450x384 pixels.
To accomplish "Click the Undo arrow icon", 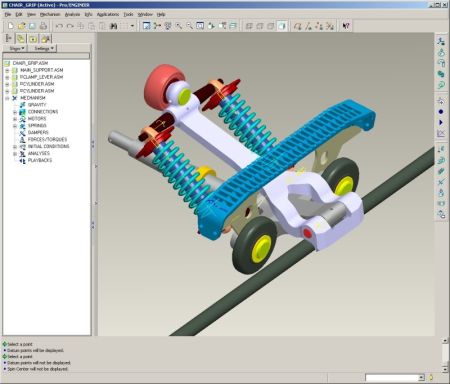I will click(59, 26).
